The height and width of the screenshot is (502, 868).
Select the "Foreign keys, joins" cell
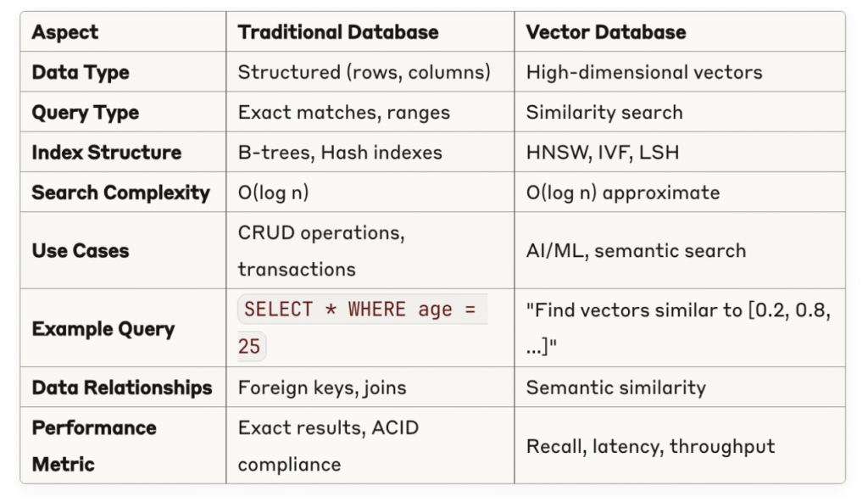(321, 388)
